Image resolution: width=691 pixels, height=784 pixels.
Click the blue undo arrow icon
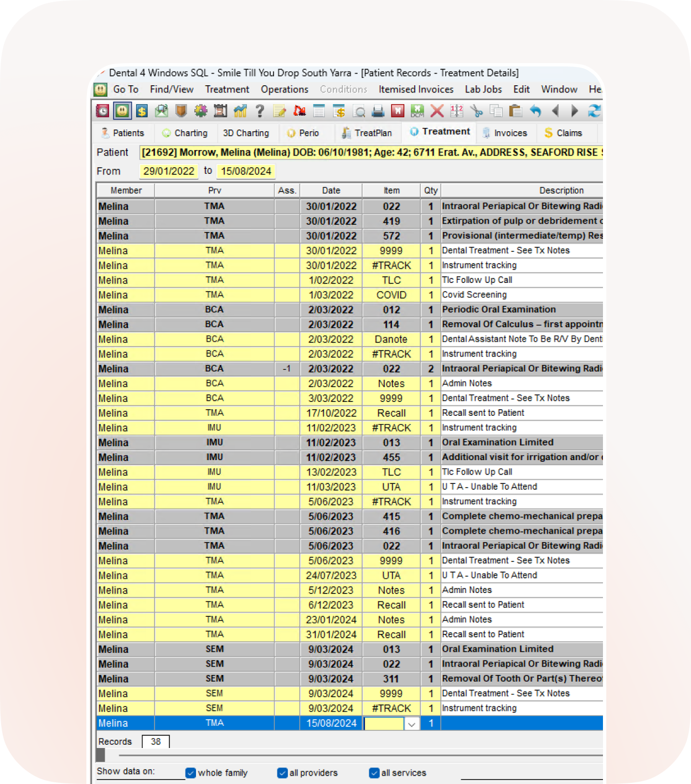click(x=535, y=111)
